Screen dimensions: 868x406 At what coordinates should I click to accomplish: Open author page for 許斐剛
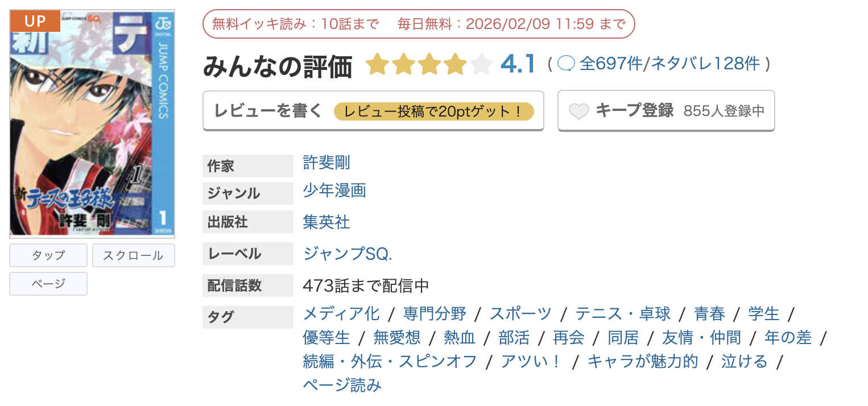(x=325, y=163)
